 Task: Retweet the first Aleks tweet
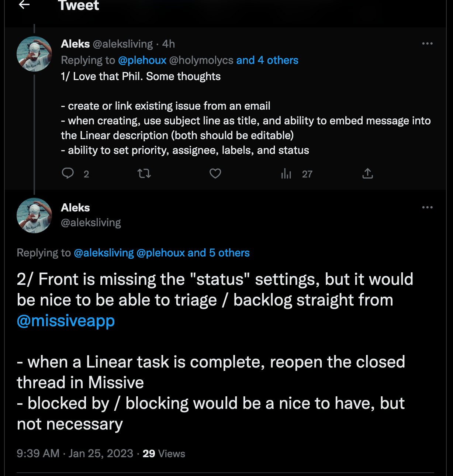click(144, 173)
